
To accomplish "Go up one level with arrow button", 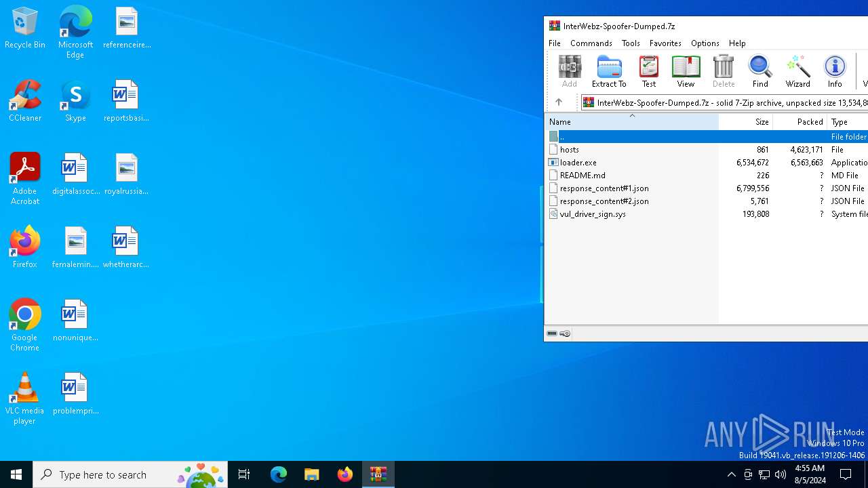I will coord(559,102).
